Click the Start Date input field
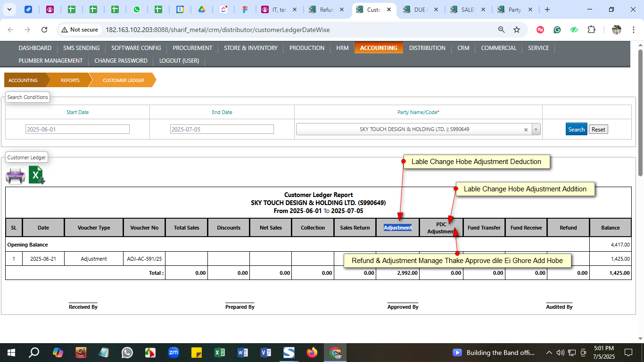This screenshot has width=644, height=362. 77,129
